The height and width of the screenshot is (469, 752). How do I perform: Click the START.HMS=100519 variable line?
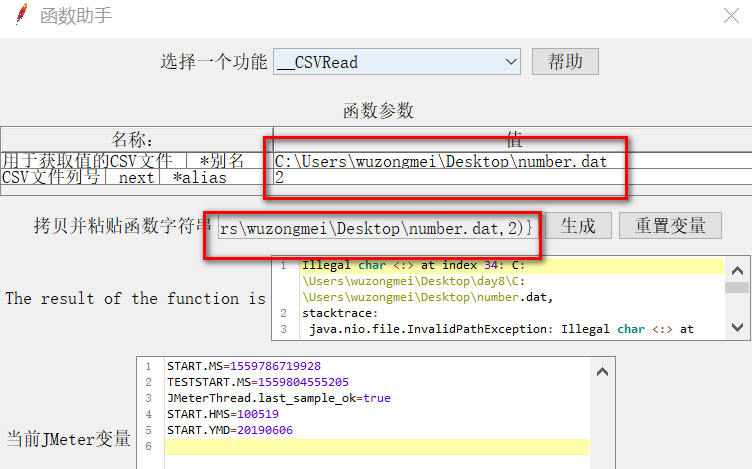[223, 414]
